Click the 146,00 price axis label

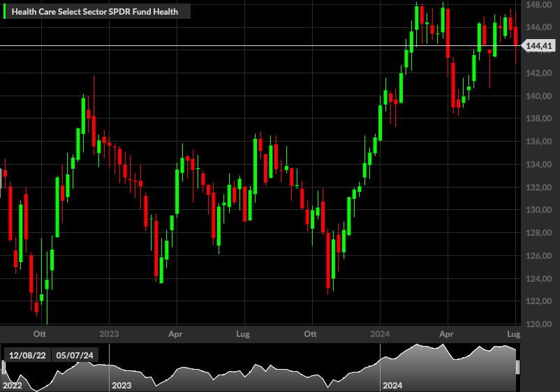coord(538,27)
